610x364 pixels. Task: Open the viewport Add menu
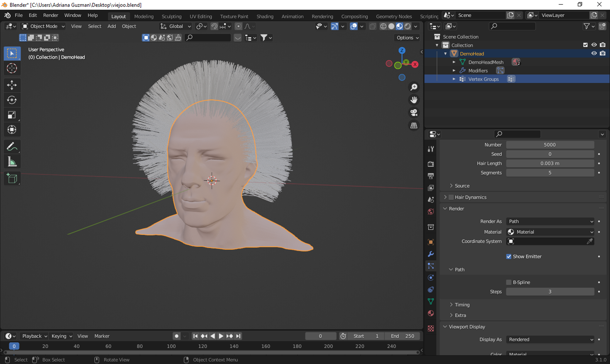click(x=111, y=26)
